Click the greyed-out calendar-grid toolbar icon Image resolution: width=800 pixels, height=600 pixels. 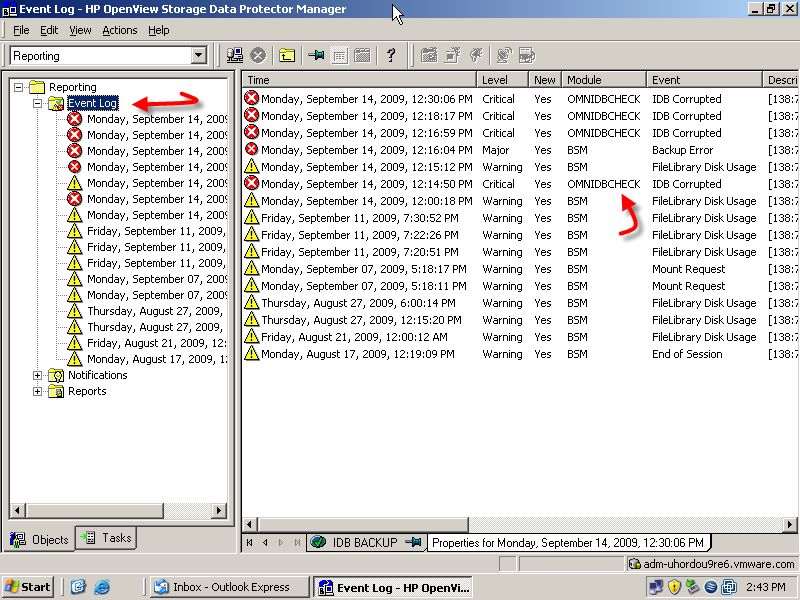(x=362, y=55)
